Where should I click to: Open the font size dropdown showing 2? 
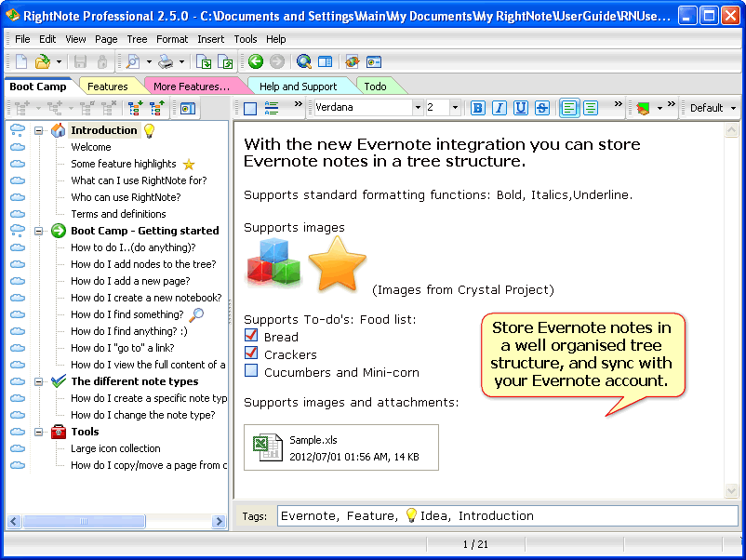(455, 108)
